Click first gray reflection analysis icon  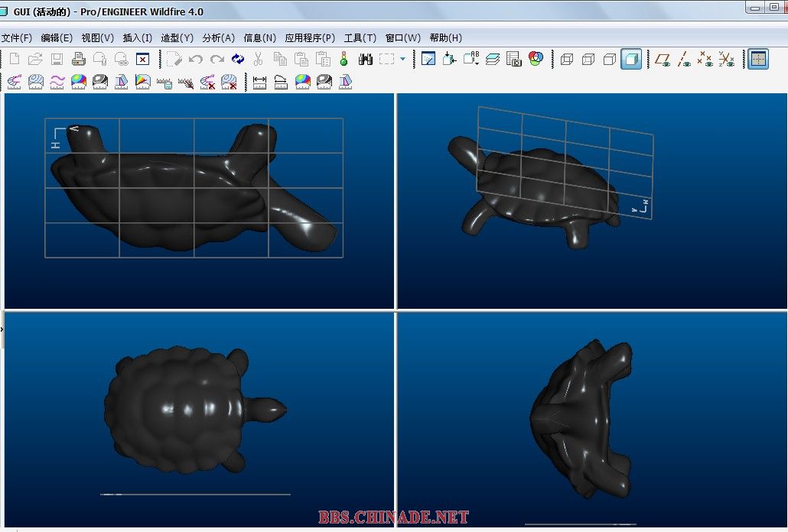tap(100, 82)
